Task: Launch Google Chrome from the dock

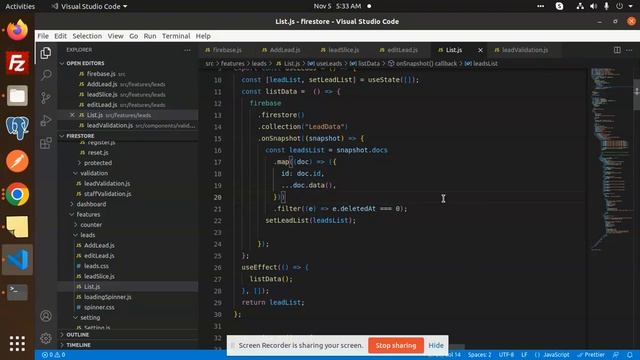Action: pyautogui.click(x=17, y=194)
